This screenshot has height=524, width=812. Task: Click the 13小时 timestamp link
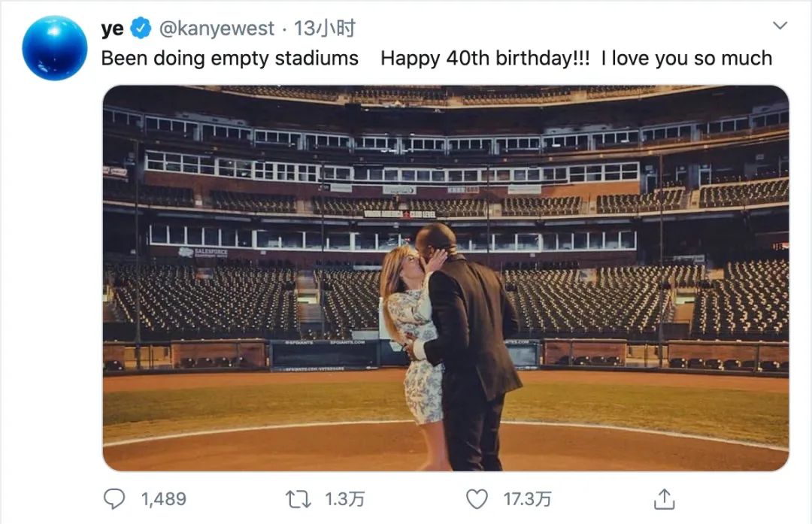[x=323, y=26]
